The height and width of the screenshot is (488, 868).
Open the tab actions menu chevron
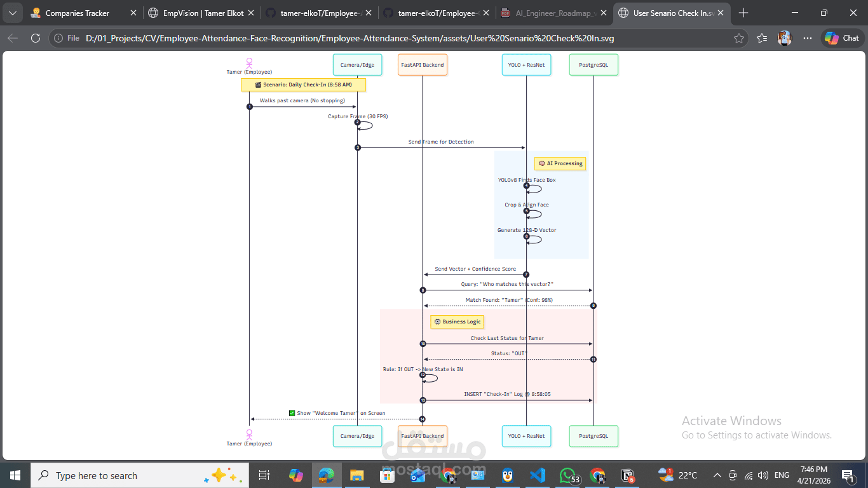13,13
